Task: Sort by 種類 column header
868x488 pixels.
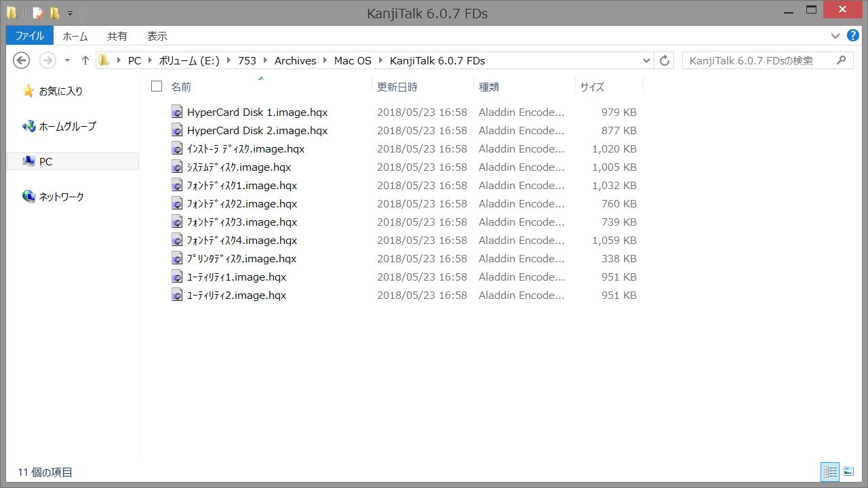Action: [x=489, y=87]
